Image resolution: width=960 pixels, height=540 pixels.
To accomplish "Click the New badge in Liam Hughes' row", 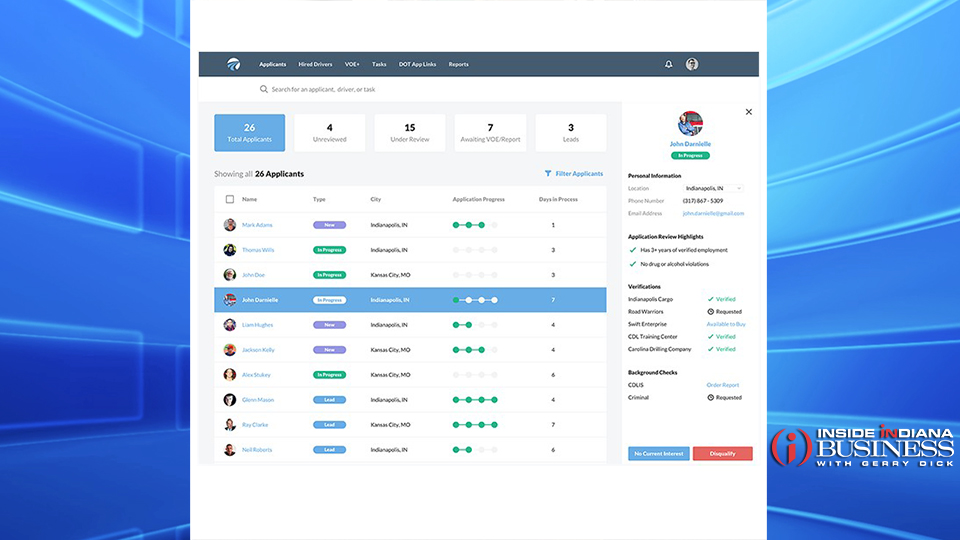I will [x=329, y=325].
